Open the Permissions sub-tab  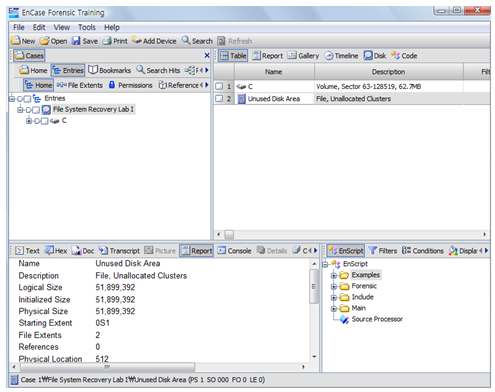click(131, 85)
